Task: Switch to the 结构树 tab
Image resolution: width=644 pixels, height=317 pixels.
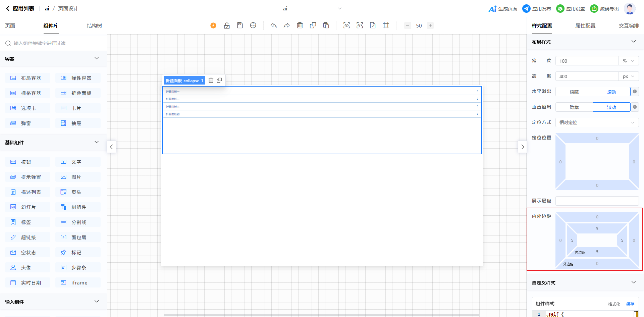Action: (x=94, y=26)
